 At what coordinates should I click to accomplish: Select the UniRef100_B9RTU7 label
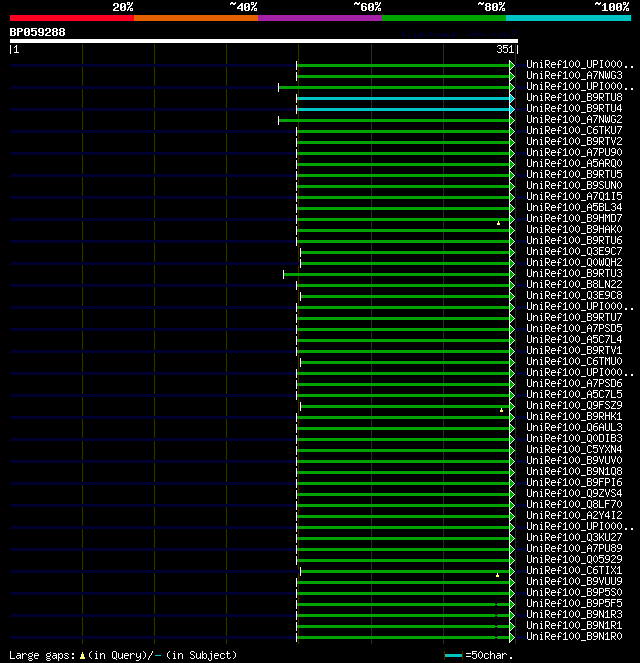coord(574,317)
